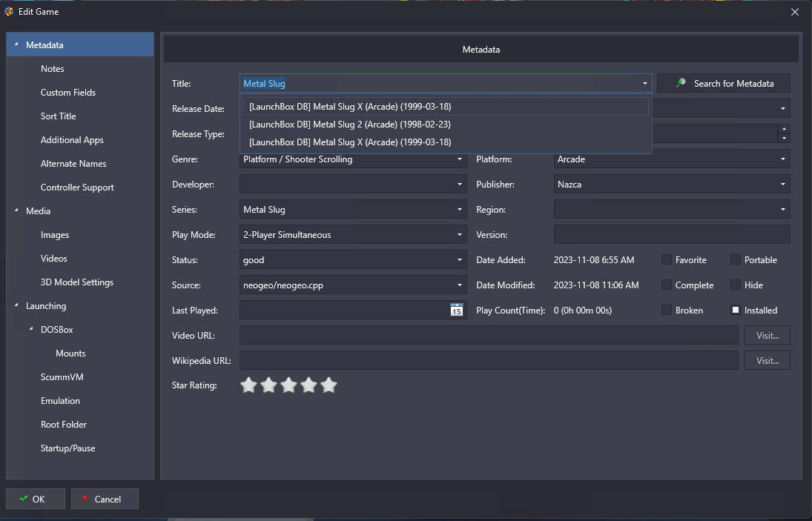The image size is (812, 521).
Task: Enable the Portable checkbox
Action: tap(736, 259)
